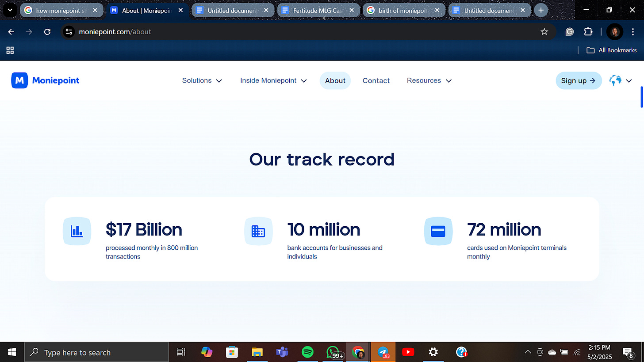Open File Explorer from the taskbar
The height and width of the screenshot is (362, 644).
click(257, 352)
